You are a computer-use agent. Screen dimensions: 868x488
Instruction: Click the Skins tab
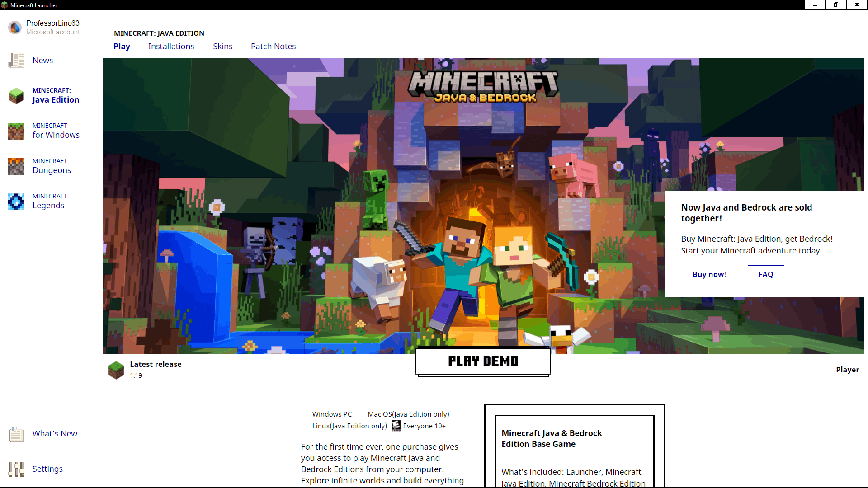coord(222,46)
